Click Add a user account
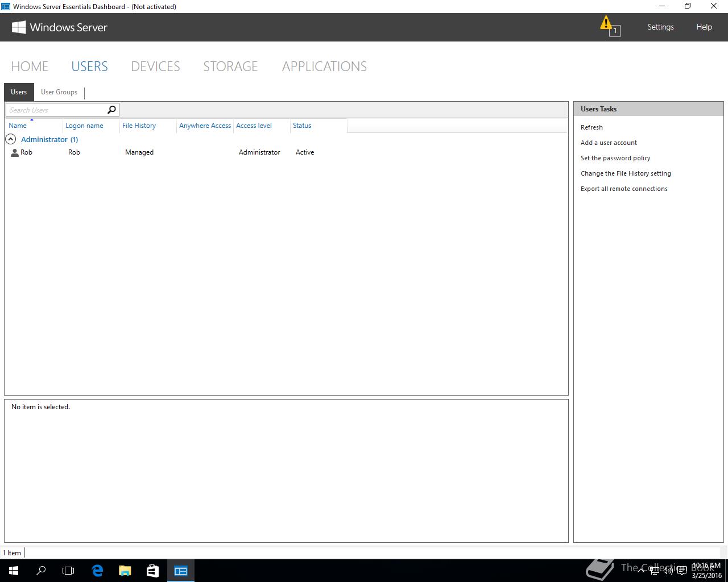 click(x=609, y=143)
